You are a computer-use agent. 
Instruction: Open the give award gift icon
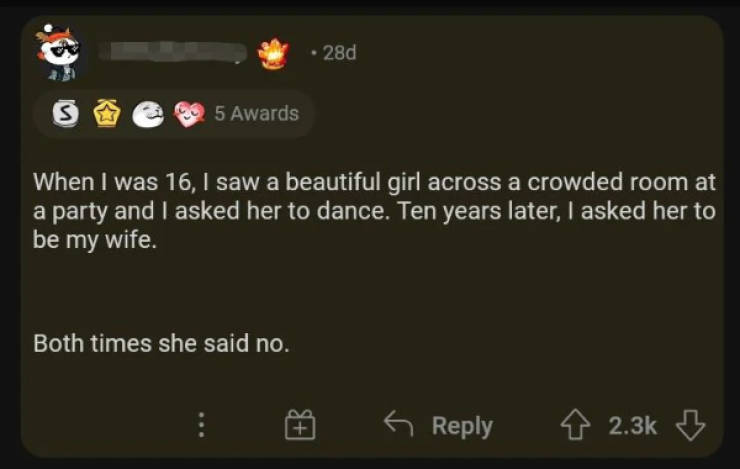(299, 426)
